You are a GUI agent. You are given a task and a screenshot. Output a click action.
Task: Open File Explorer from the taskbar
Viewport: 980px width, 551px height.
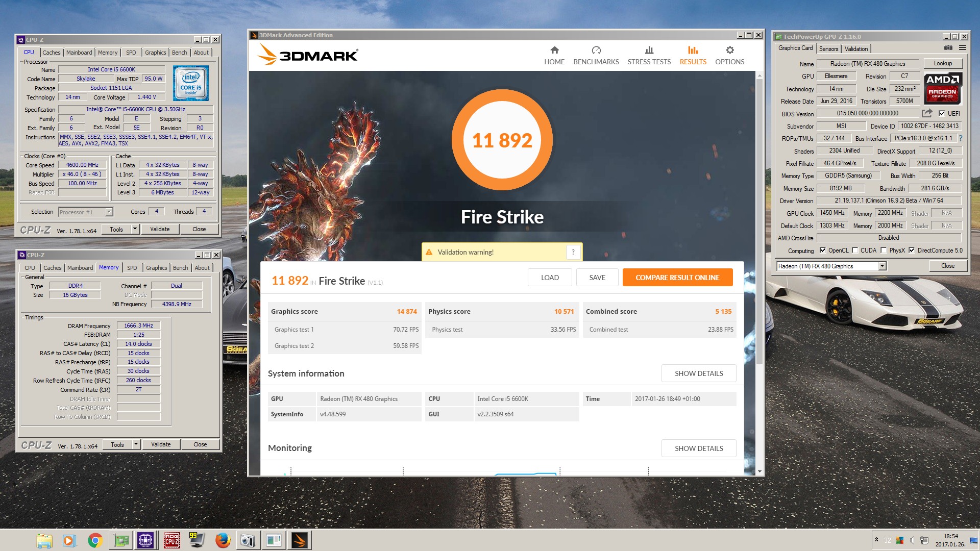click(x=44, y=540)
